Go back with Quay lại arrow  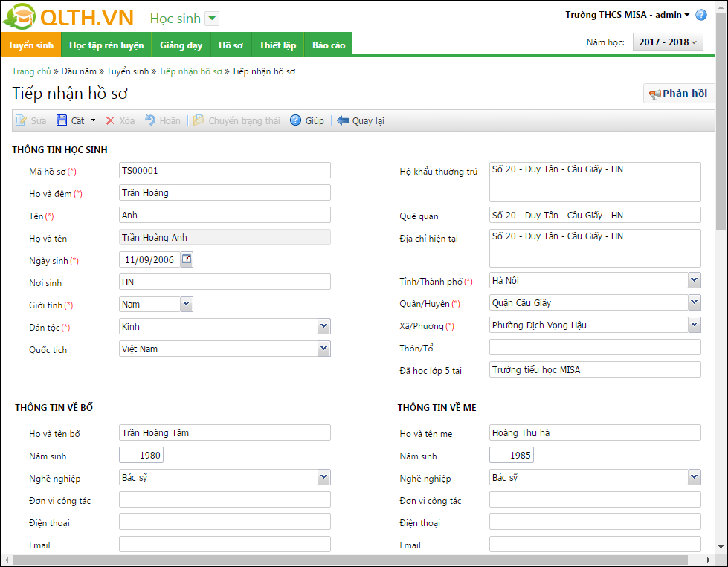point(361,120)
